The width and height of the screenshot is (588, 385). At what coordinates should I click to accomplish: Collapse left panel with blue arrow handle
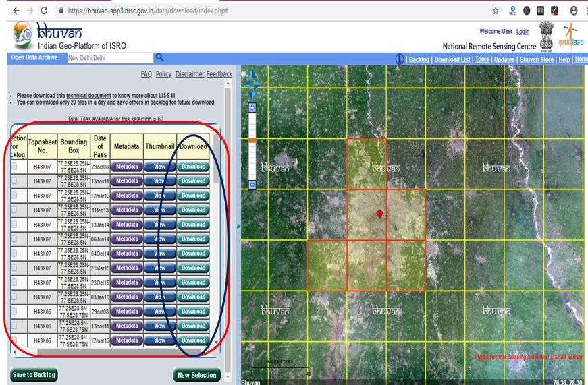(238, 226)
